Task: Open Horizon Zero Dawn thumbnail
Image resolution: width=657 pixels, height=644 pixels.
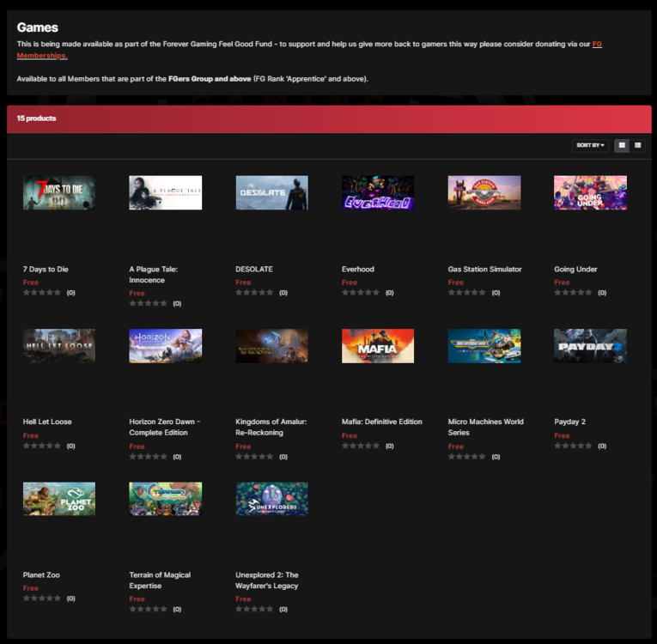Action: point(166,346)
